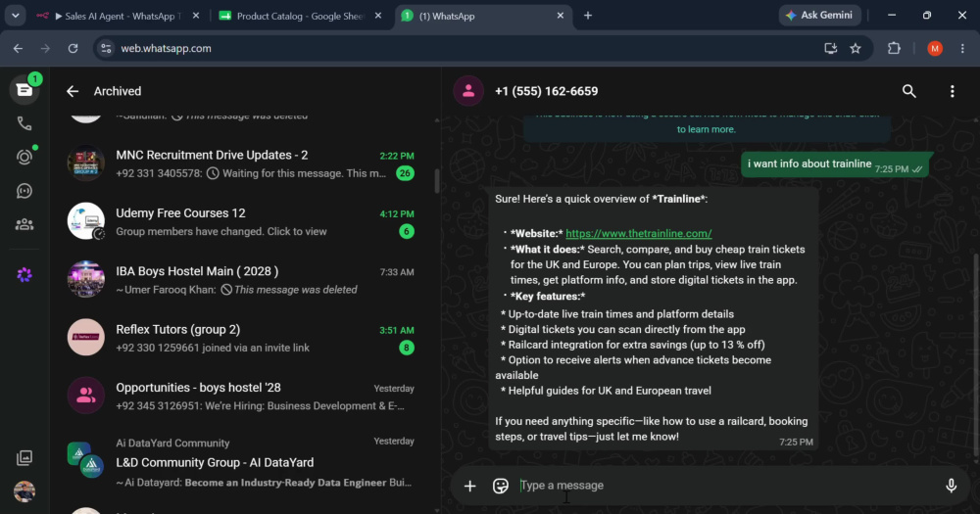Screen dimensions: 980x514
Task: Open the Communities icon in sidebar
Action: pos(24,224)
